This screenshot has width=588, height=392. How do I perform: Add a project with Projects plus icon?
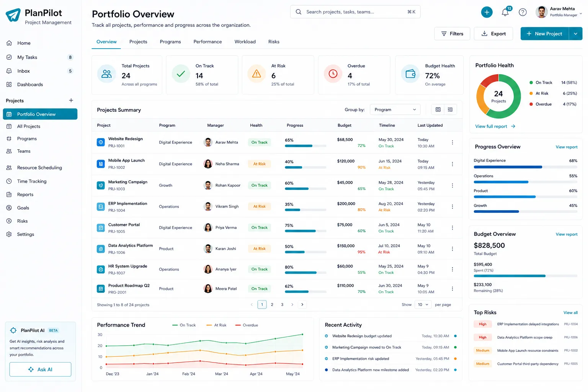[71, 100]
